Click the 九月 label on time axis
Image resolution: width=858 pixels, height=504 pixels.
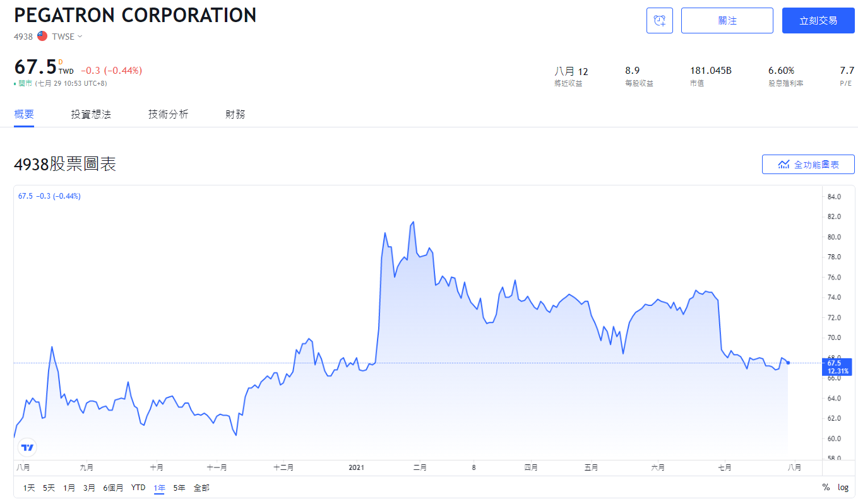(86, 467)
